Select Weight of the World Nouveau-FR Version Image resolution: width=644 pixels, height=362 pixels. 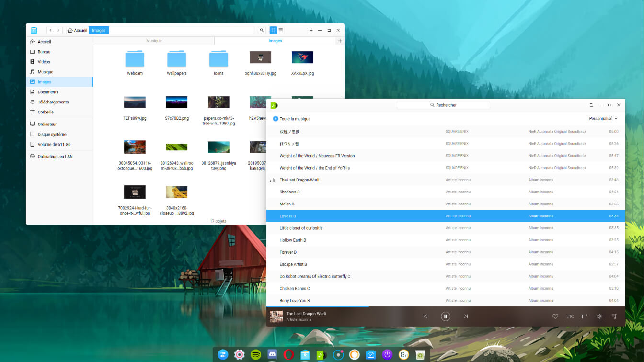(x=446, y=156)
